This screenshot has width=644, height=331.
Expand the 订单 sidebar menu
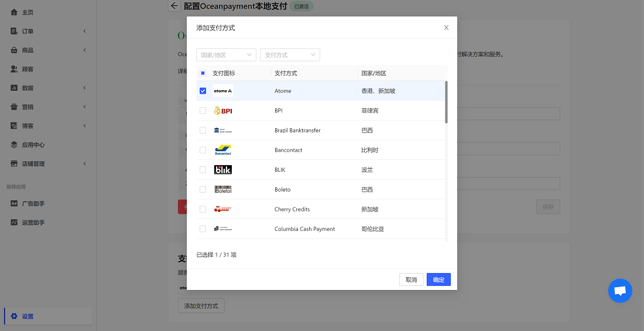click(47, 31)
